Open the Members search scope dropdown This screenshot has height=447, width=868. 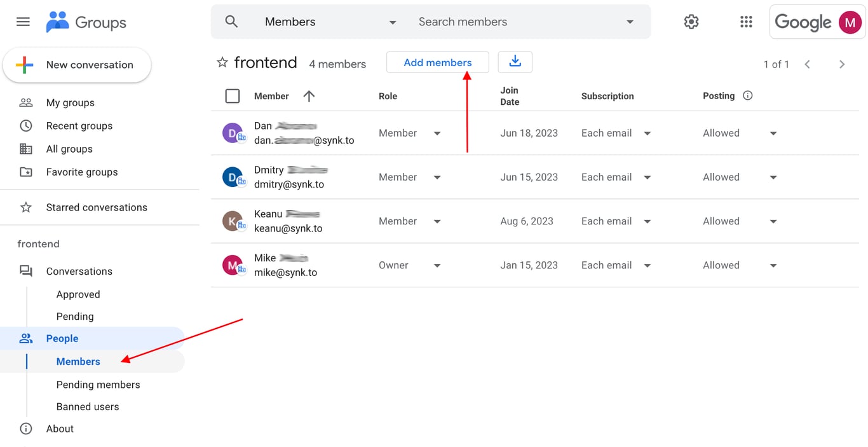393,22
